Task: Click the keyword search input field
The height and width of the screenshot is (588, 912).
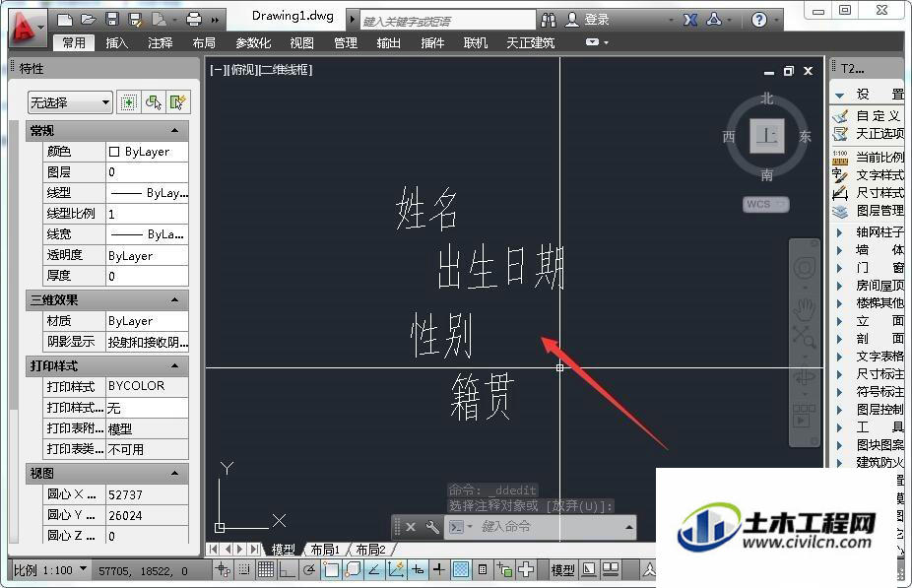Action: point(447,22)
